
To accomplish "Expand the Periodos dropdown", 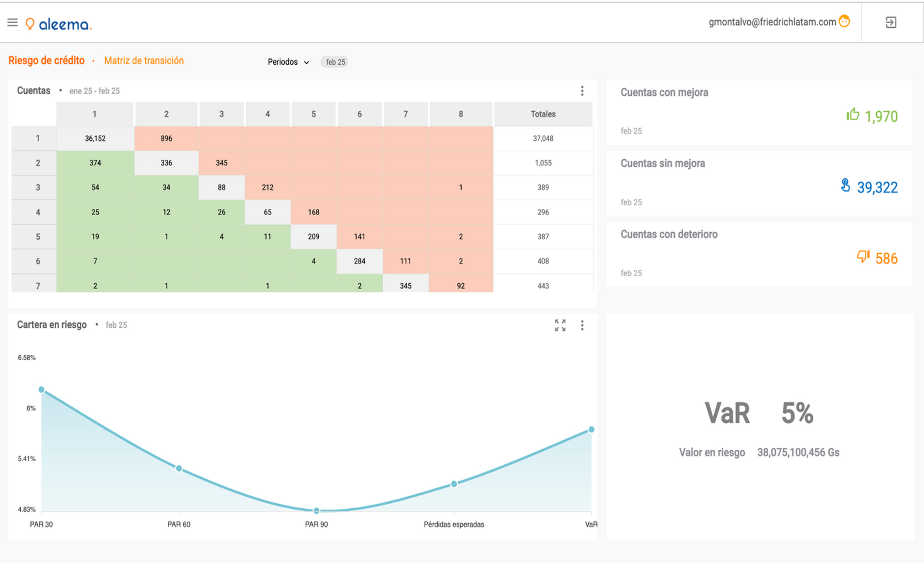I will tap(288, 62).
